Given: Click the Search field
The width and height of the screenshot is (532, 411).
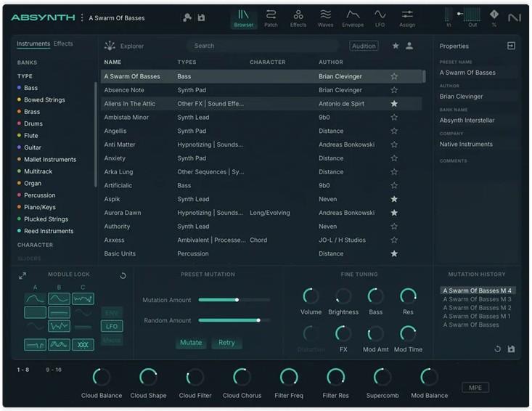Looking at the screenshot, I should [263, 46].
